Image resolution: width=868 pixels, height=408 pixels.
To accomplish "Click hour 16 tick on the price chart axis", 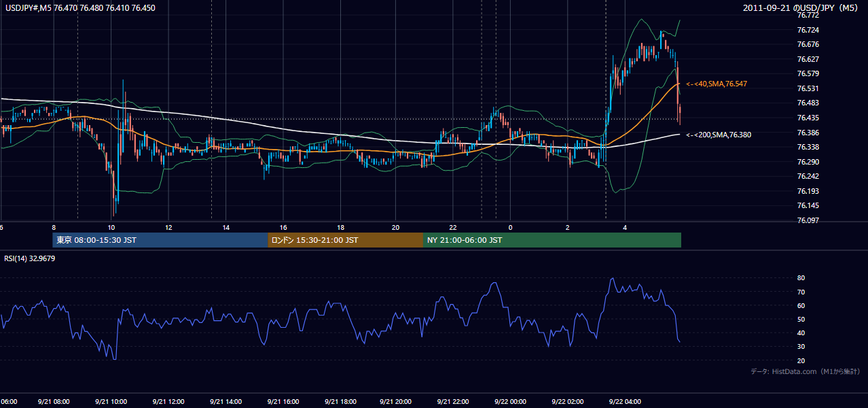I will point(283,228).
